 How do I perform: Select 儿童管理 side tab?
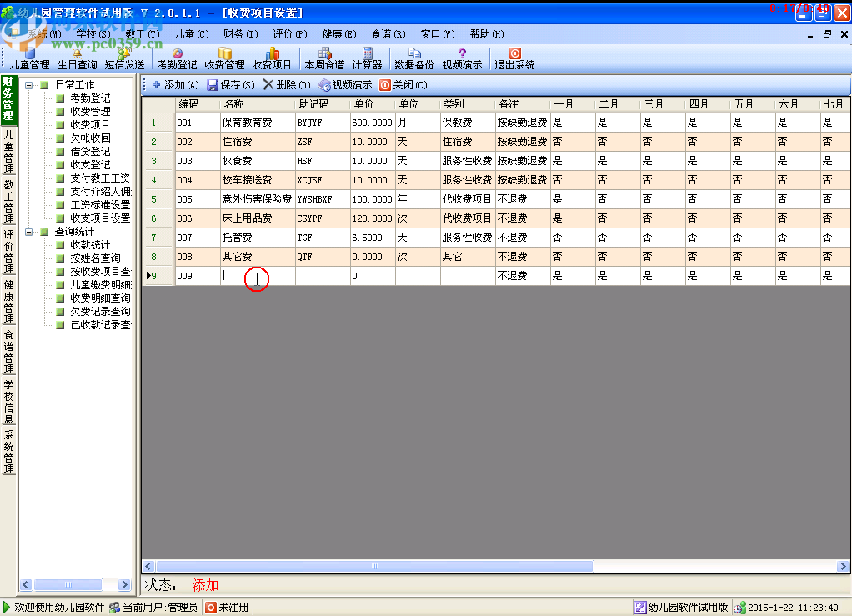point(8,151)
